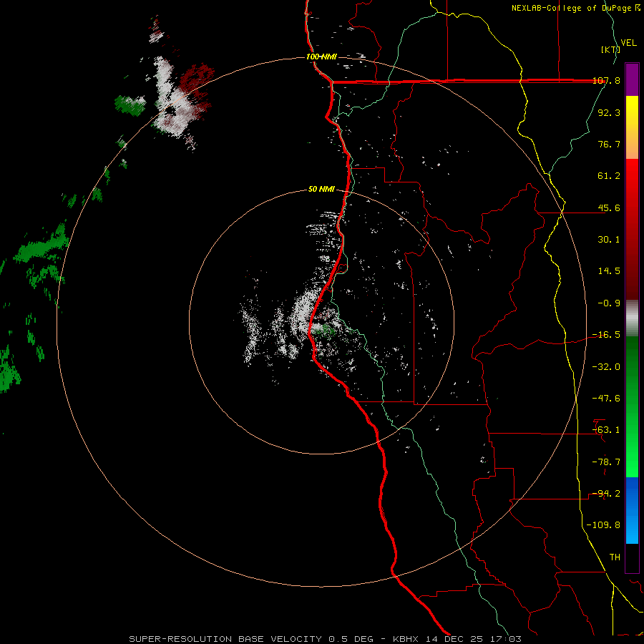
Task: Click the -16.5 velocity scale value
Action: click(x=606, y=335)
